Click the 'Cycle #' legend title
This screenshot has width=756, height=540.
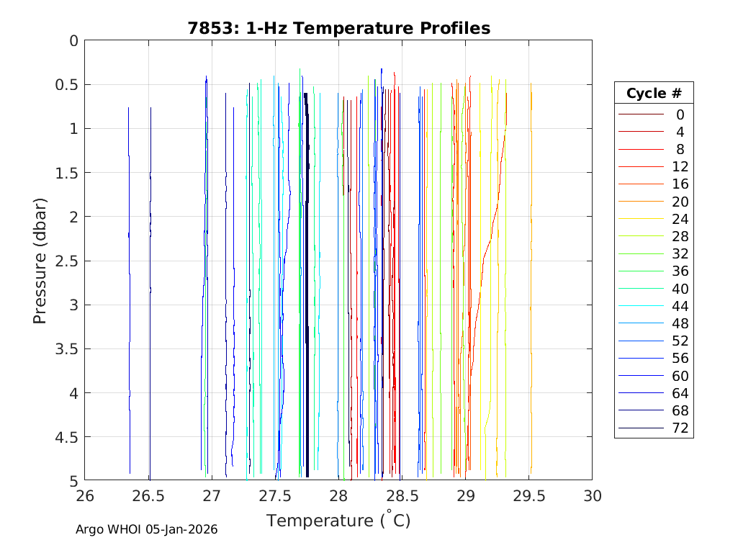[x=653, y=94]
